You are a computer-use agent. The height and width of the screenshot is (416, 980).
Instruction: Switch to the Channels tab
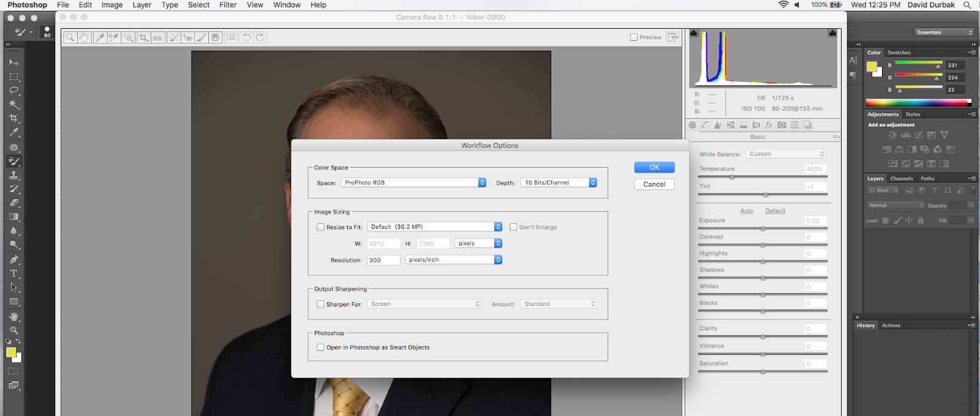pos(901,179)
